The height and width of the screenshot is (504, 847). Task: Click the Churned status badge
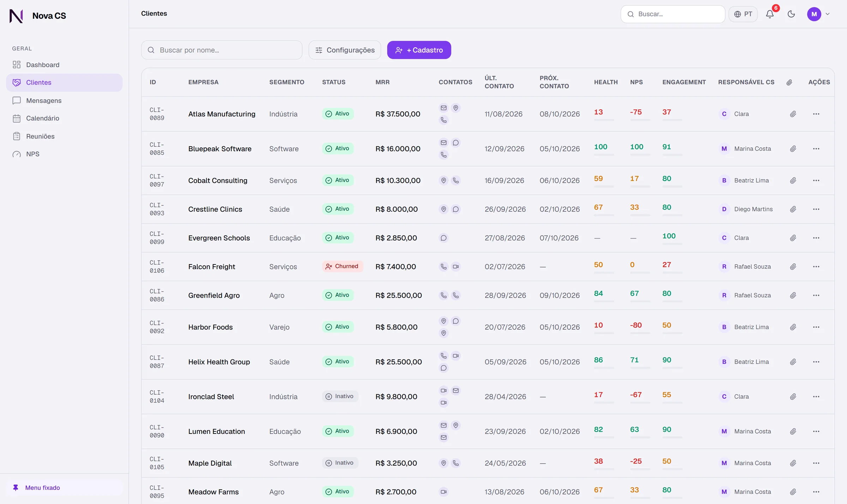pyautogui.click(x=342, y=266)
